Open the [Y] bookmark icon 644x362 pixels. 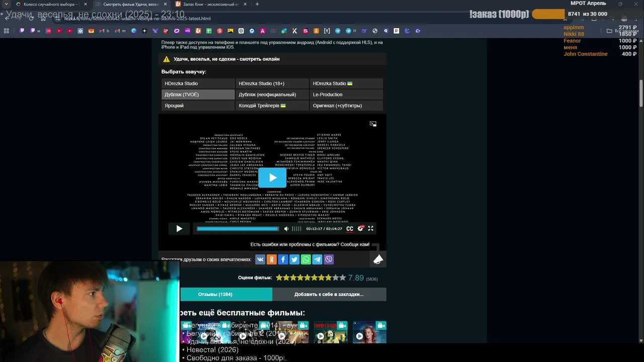click(327, 31)
